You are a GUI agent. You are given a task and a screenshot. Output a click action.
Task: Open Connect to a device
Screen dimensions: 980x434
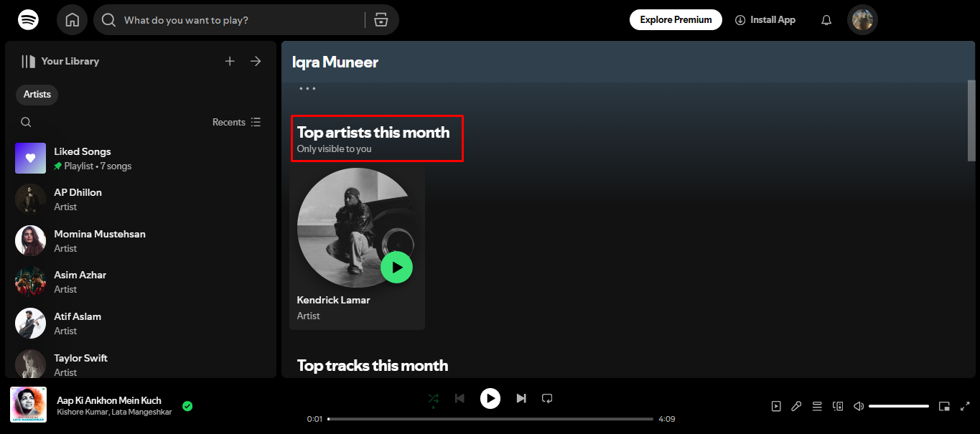tap(837, 405)
